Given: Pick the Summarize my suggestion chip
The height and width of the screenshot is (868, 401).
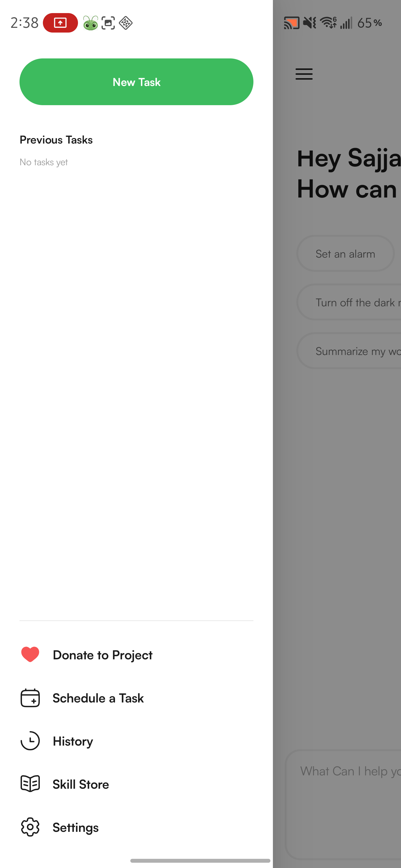Looking at the screenshot, I should [x=349, y=351].
